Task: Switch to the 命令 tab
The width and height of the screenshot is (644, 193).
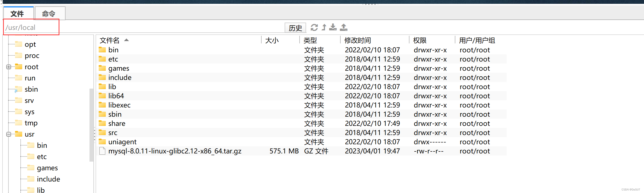Action: pos(50,14)
